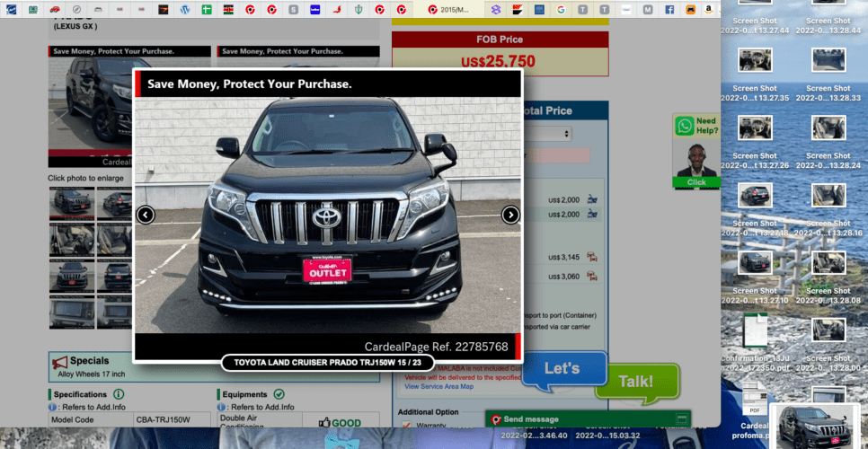The height and width of the screenshot is (449, 868).
Task: Click the enlarged Prado front photo
Action: [x=327, y=216]
